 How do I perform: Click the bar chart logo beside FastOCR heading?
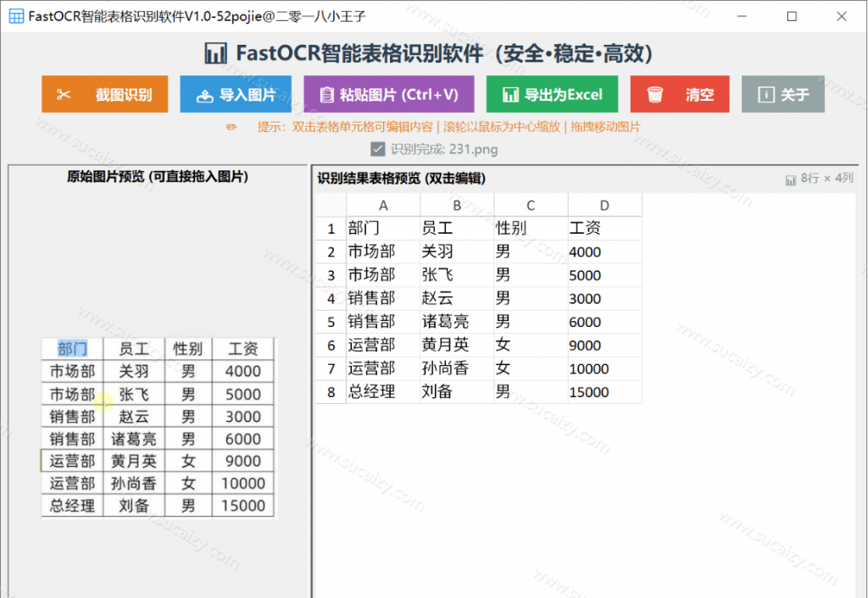(215, 53)
